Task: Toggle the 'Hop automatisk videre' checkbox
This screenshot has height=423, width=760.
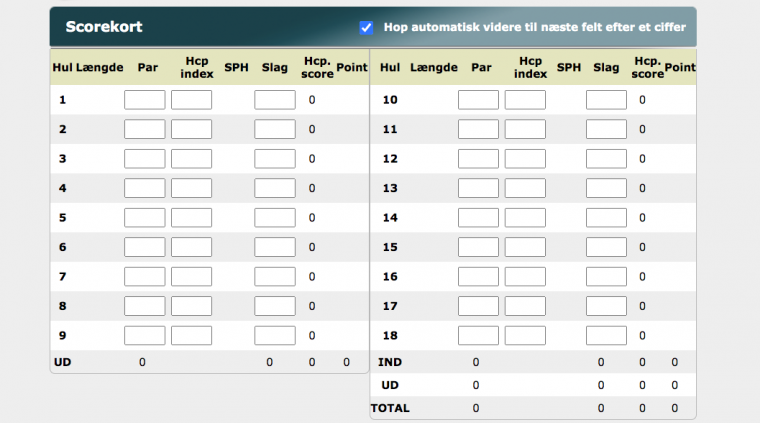Action: coord(366,28)
